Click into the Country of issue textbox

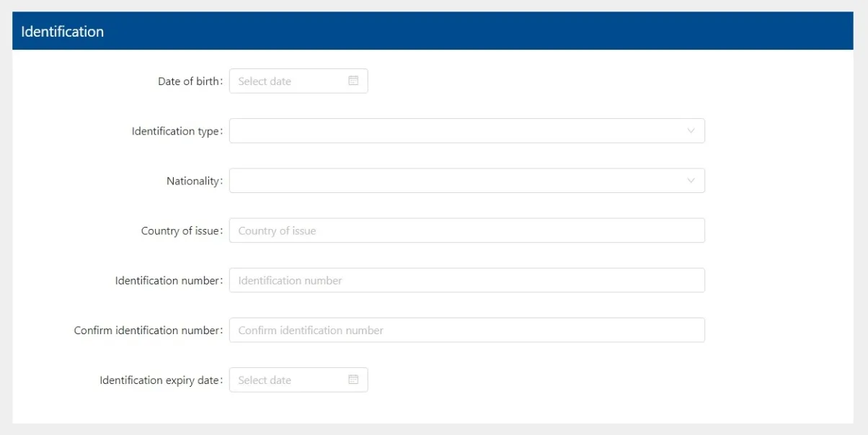466,230
